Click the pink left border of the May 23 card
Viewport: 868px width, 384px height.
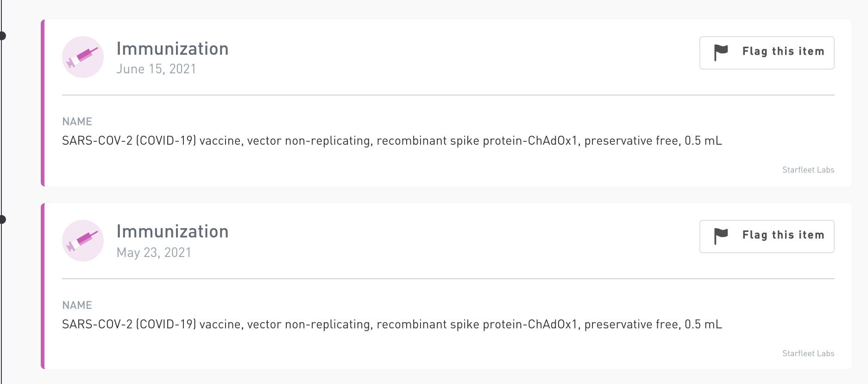click(43, 286)
